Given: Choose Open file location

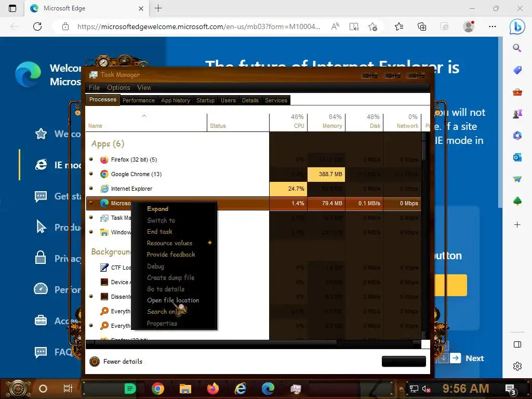Looking at the screenshot, I should coord(172,300).
